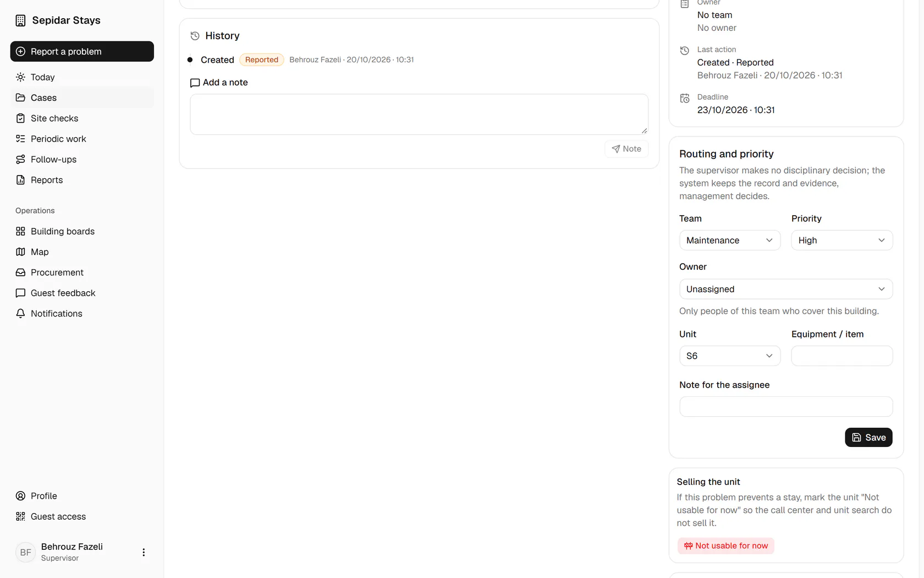Click the Procurement inbox icon
The width and height of the screenshot is (924, 578).
(x=20, y=272)
